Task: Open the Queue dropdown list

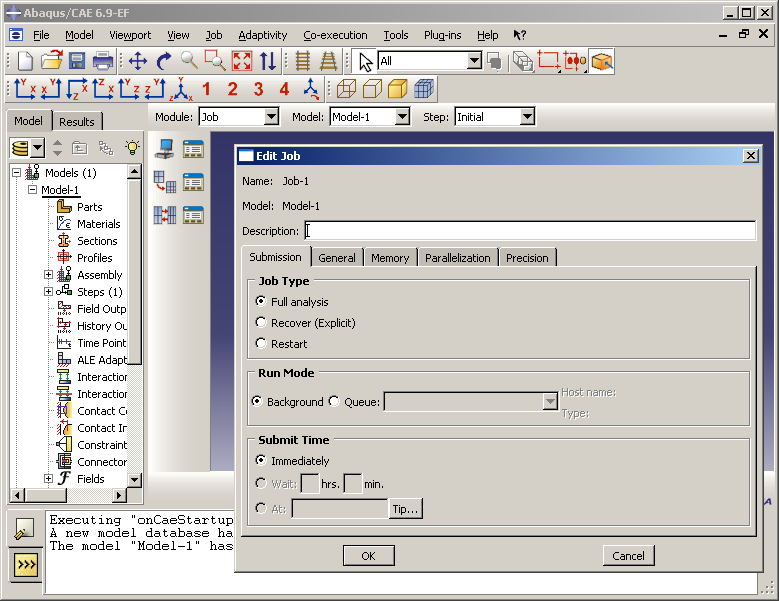Action: click(x=550, y=401)
